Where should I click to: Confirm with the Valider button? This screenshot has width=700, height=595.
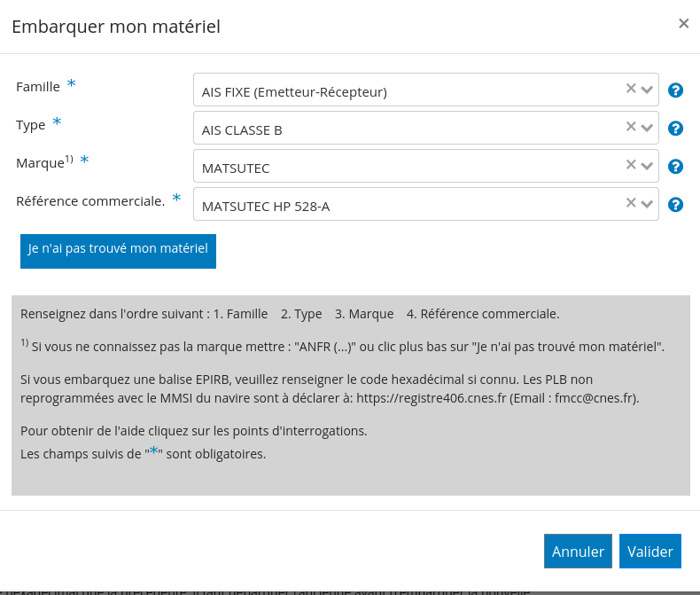[x=650, y=552]
